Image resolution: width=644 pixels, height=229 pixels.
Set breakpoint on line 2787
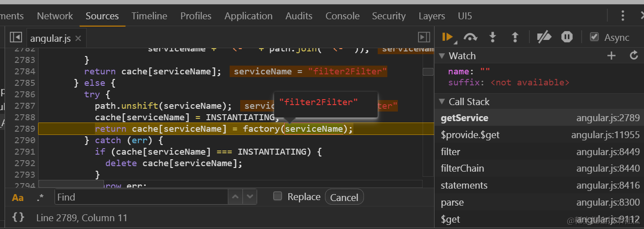coord(25,106)
